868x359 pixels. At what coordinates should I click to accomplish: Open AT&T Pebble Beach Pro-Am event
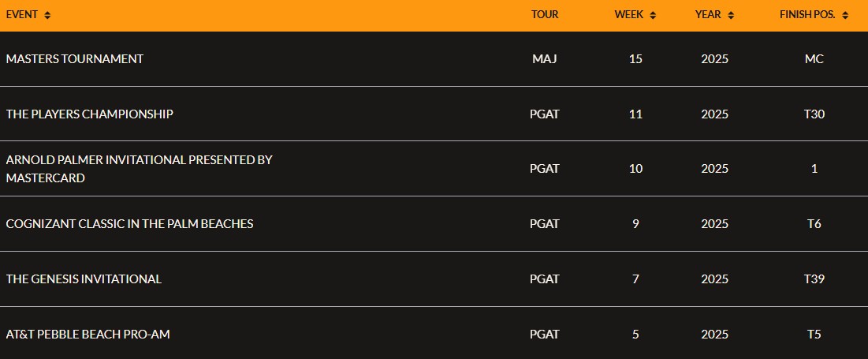point(88,334)
